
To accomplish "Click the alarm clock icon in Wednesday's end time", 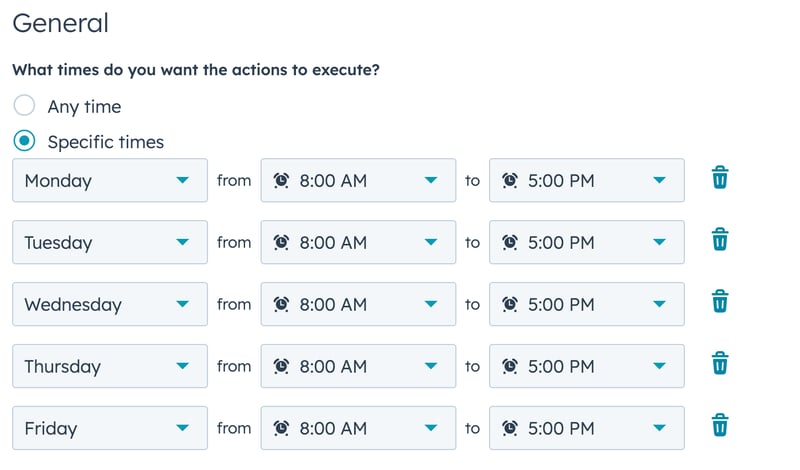I will 510,304.
